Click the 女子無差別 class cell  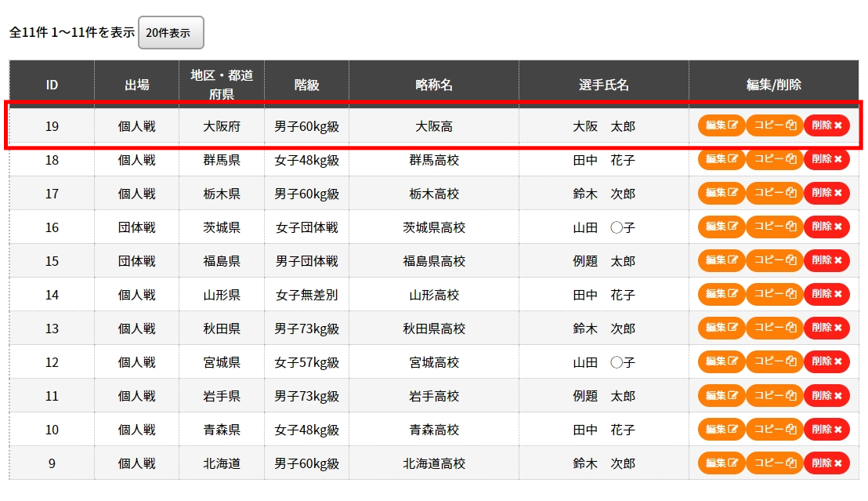(x=306, y=295)
